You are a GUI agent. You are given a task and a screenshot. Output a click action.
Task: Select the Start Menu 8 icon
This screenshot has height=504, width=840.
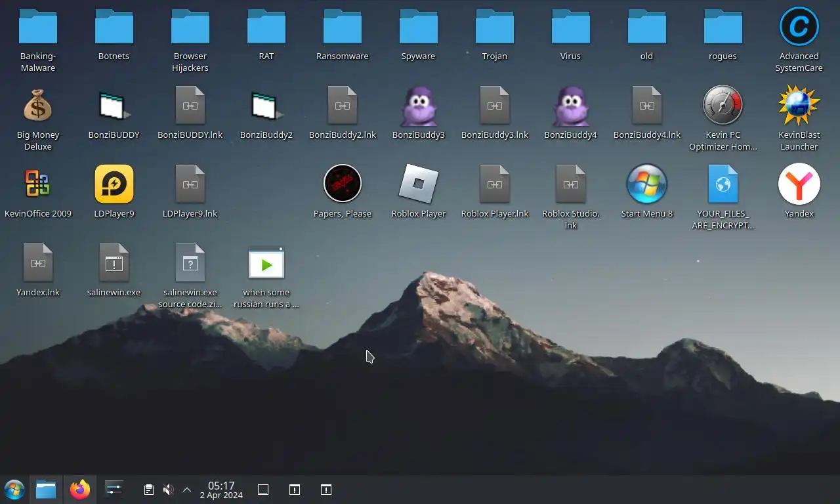(x=647, y=184)
